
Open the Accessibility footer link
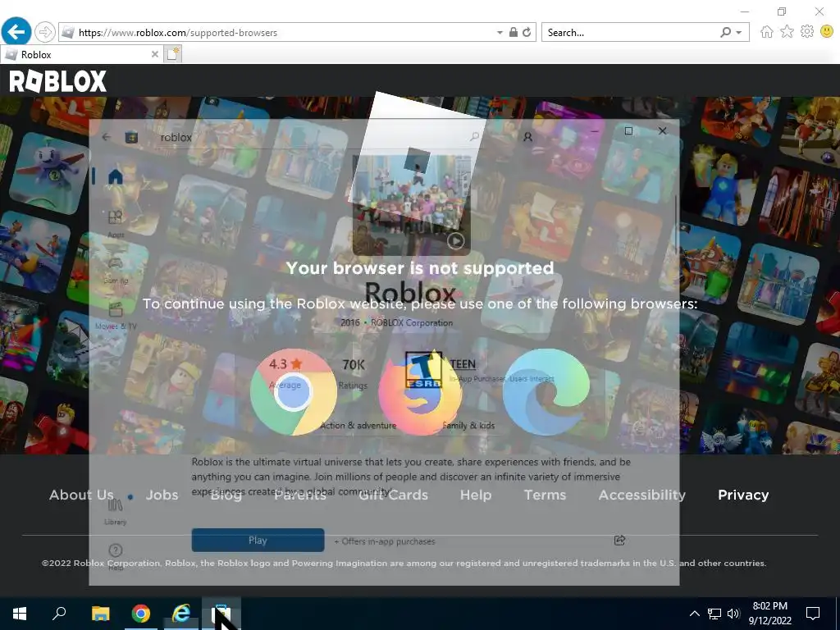point(641,495)
